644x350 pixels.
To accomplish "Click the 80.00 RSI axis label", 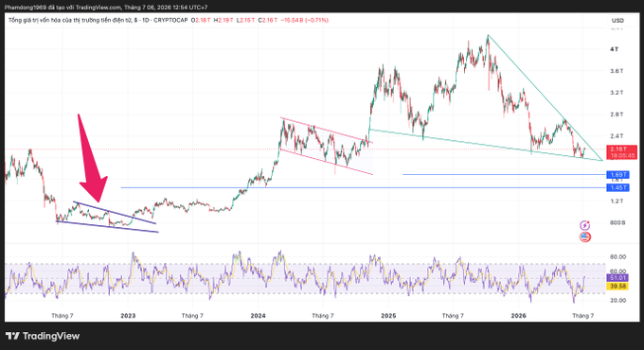I will coord(618,257).
